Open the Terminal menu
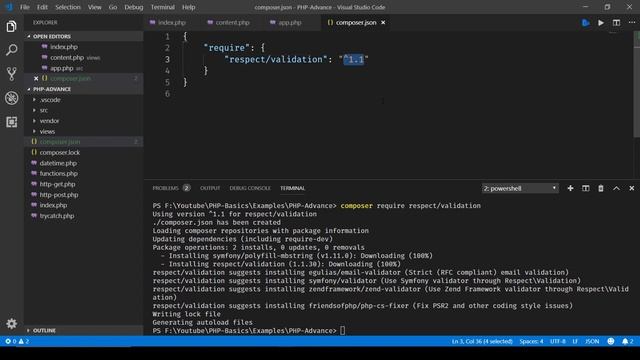 (162, 7)
